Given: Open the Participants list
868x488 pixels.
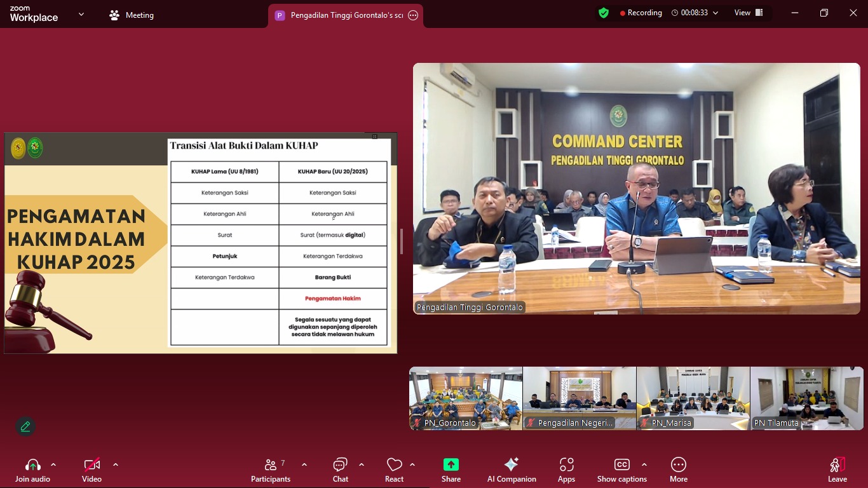Looking at the screenshot, I should 270,465.
